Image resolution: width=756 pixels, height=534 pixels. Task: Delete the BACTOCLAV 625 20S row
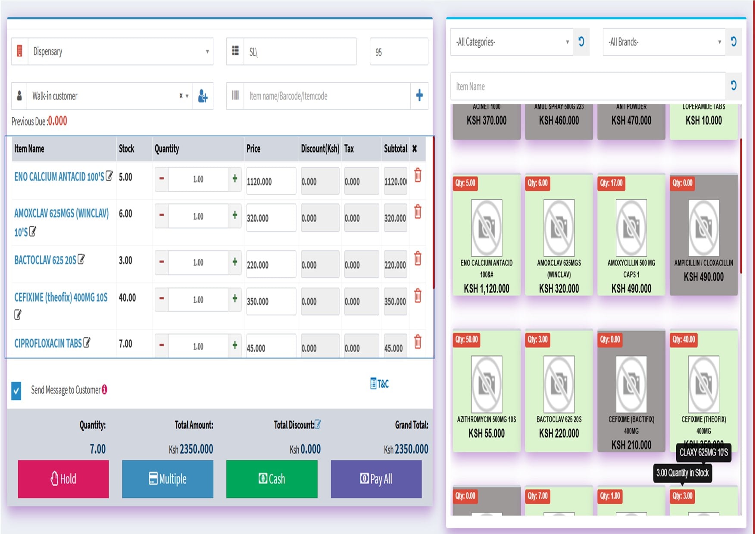[418, 258]
